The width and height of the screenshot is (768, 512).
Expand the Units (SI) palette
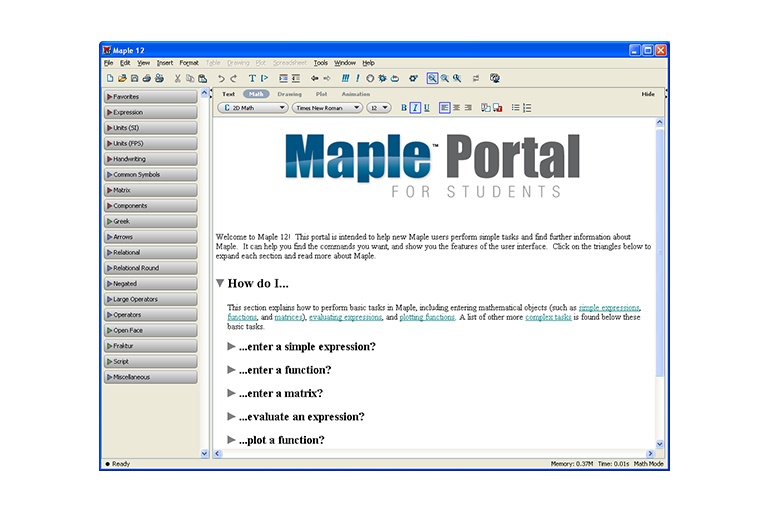[x=151, y=128]
